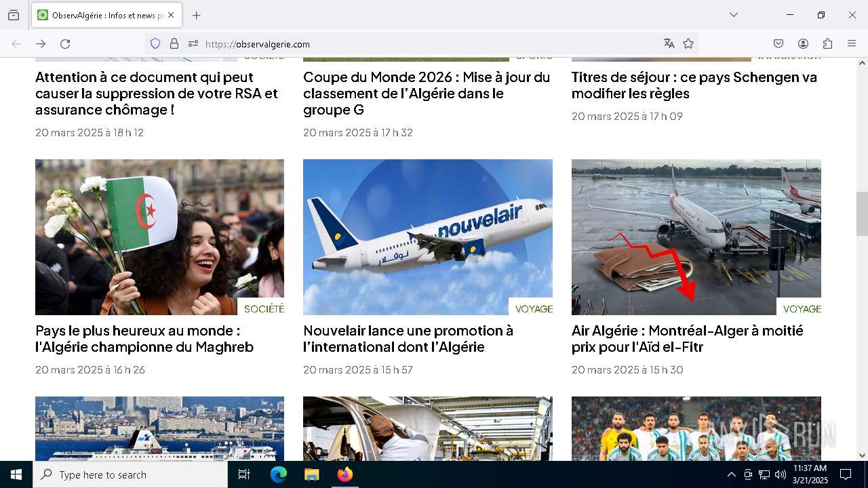Translate this page icon
The width and height of the screenshot is (868, 488).
tap(669, 43)
